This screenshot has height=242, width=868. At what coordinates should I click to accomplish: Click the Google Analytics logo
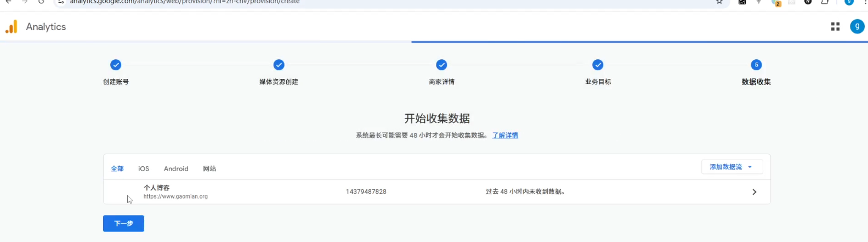pyautogui.click(x=11, y=27)
